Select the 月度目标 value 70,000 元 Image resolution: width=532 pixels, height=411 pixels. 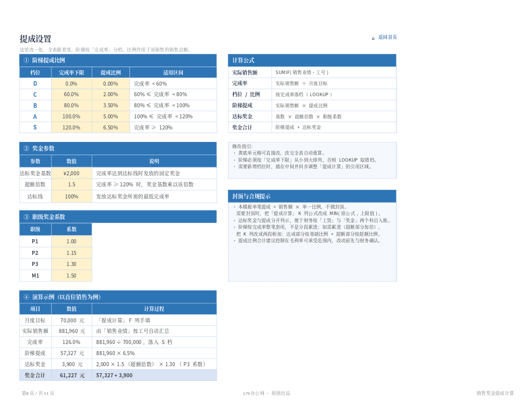(72, 320)
